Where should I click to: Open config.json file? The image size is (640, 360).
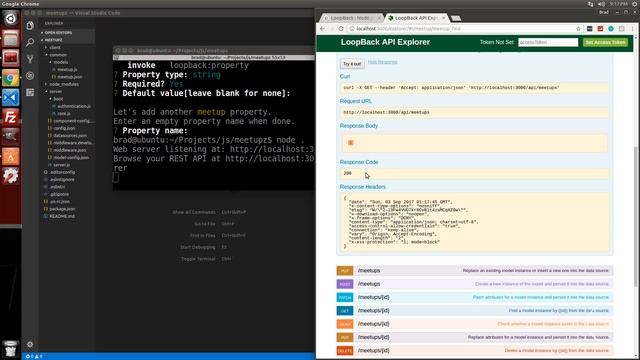coord(64,128)
